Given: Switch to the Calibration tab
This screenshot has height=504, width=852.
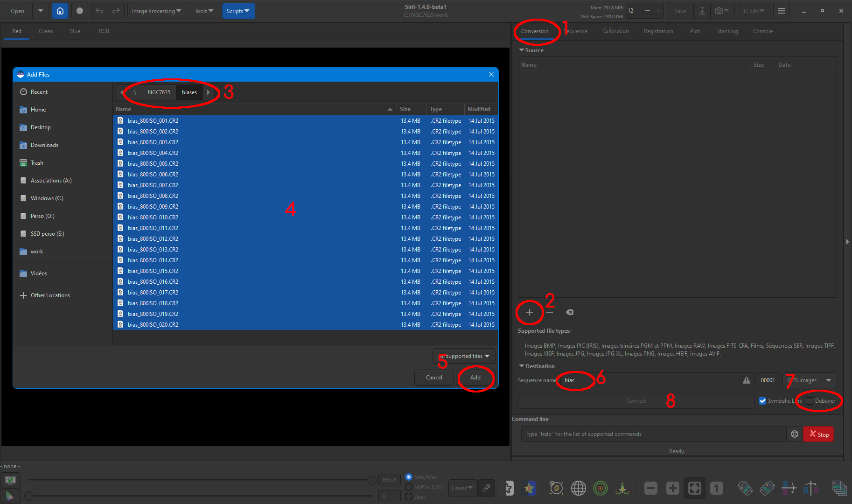Looking at the screenshot, I should coord(615,31).
